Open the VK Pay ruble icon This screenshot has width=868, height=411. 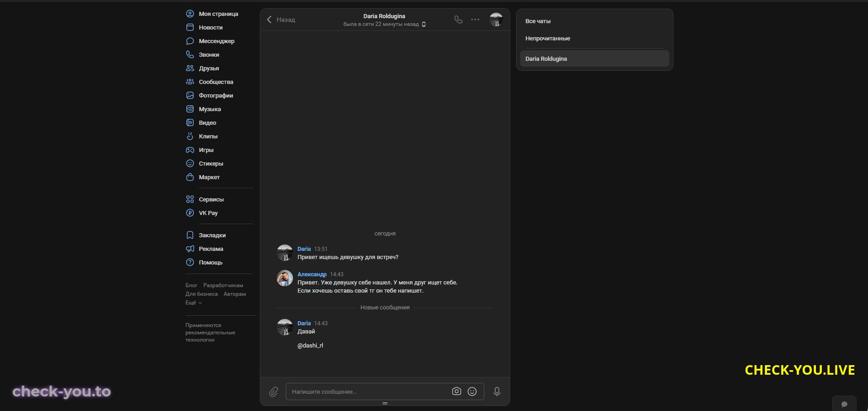(x=190, y=213)
